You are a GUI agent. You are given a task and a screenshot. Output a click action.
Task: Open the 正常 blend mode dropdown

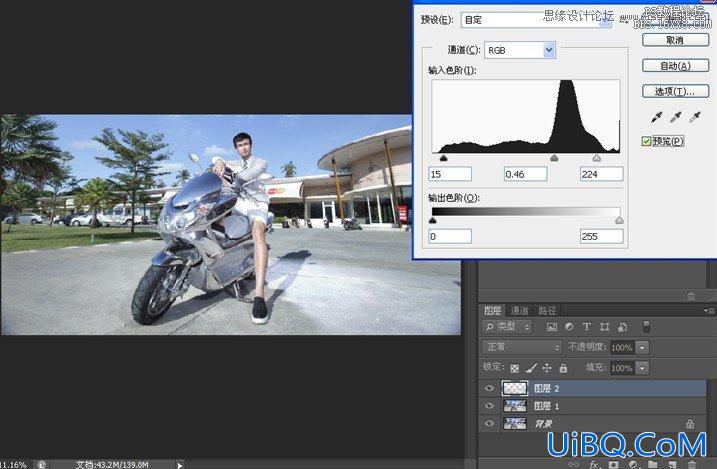pyautogui.click(x=522, y=347)
